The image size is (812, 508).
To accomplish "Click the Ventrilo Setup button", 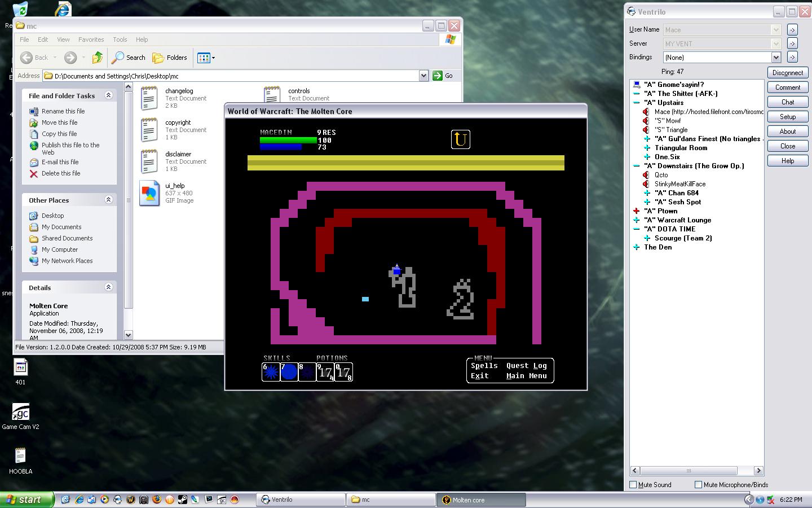I will 787,117.
